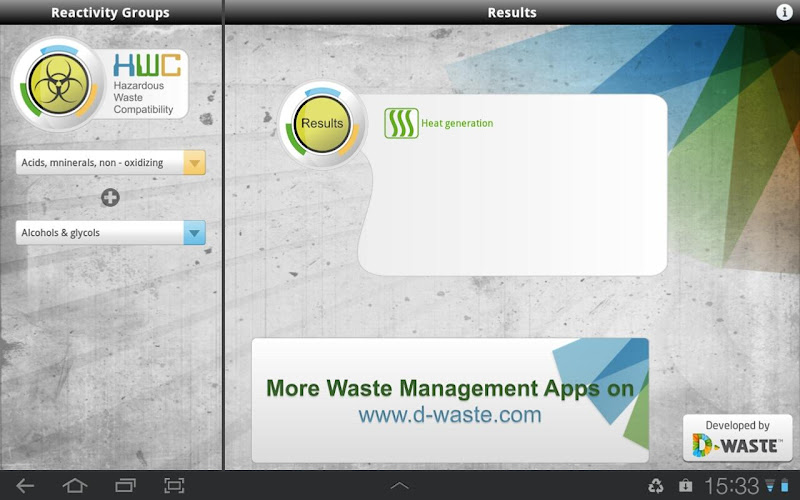Image resolution: width=800 pixels, height=500 pixels.
Task: Tap the 15:33 clock in the status bar
Action: (x=731, y=486)
